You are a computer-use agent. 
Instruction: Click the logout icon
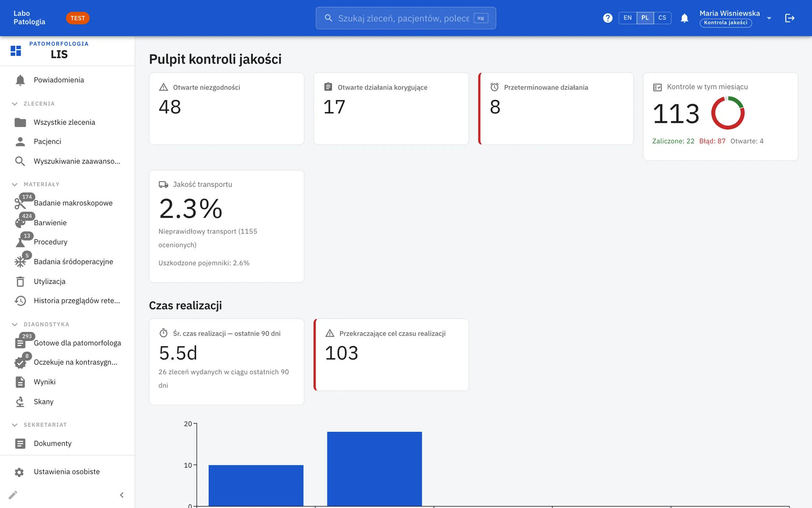[790, 18]
